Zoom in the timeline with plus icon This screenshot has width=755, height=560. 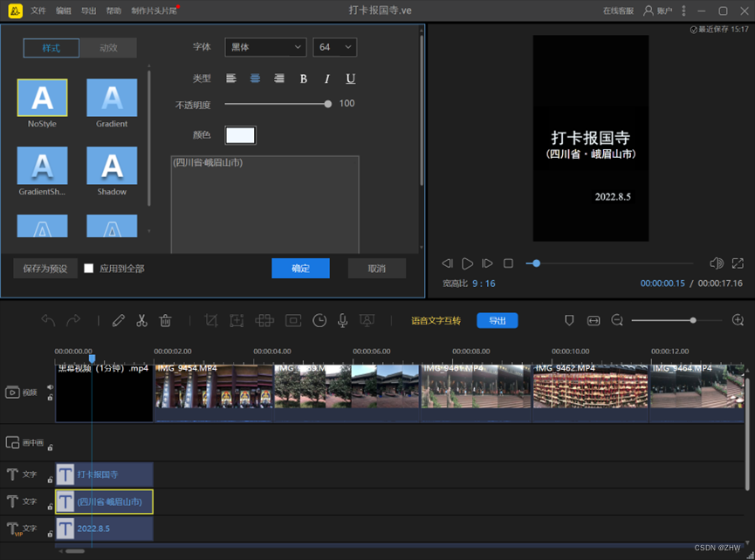tap(738, 320)
